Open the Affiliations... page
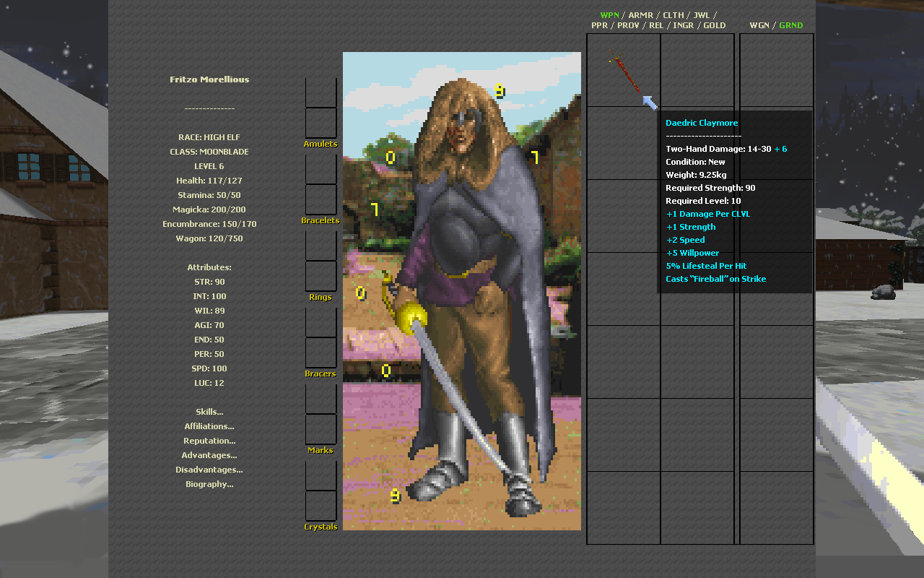The height and width of the screenshot is (578, 924). 209,426
